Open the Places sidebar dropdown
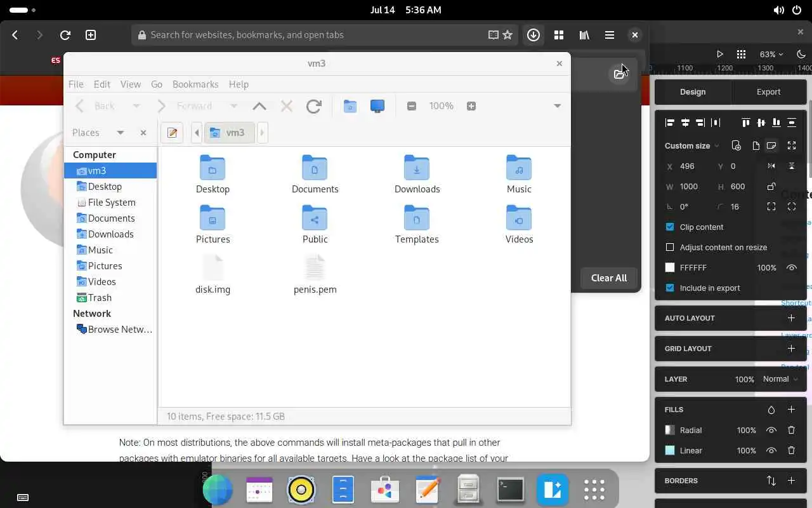 120,133
